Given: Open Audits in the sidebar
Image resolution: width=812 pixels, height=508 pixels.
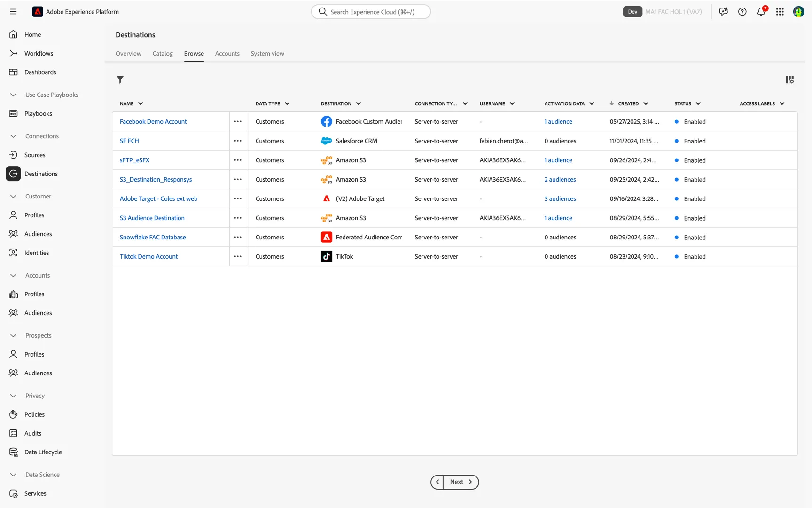Looking at the screenshot, I should pos(33,433).
